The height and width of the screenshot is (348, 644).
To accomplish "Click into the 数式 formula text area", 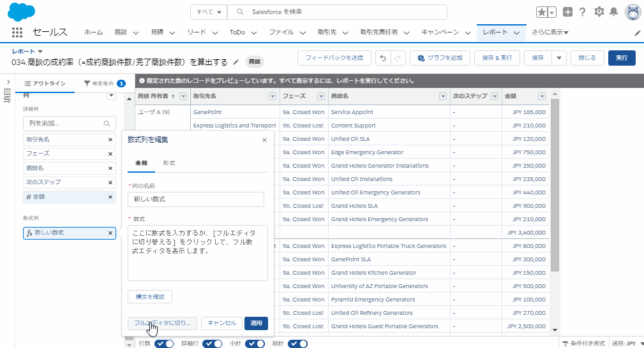I will pyautogui.click(x=198, y=253).
